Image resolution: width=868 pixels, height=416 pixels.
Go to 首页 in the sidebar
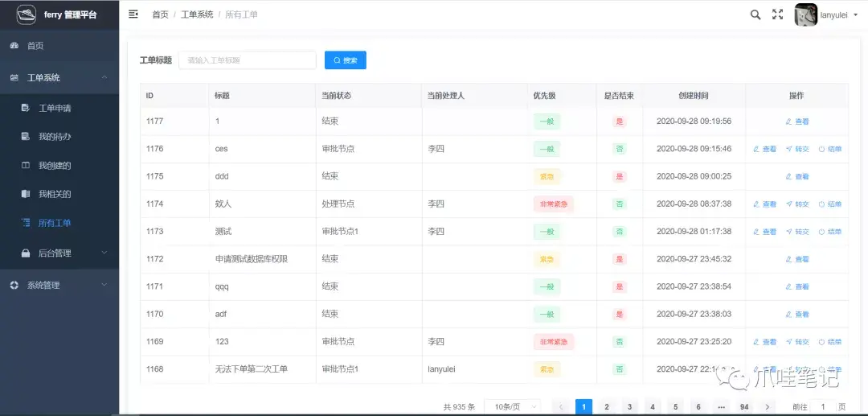(x=35, y=46)
